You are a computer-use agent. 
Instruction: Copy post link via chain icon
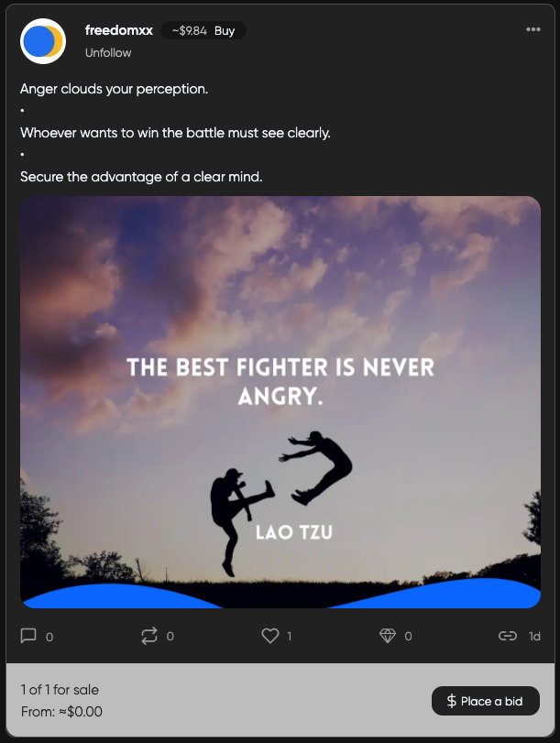[x=508, y=636]
